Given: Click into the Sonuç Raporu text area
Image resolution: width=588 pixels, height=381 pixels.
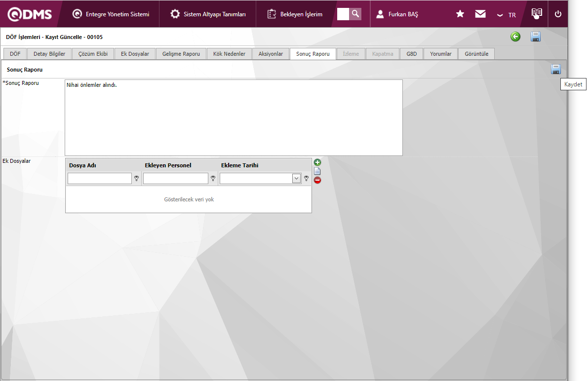Looking at the screenshot, I should tap(234, 117).
